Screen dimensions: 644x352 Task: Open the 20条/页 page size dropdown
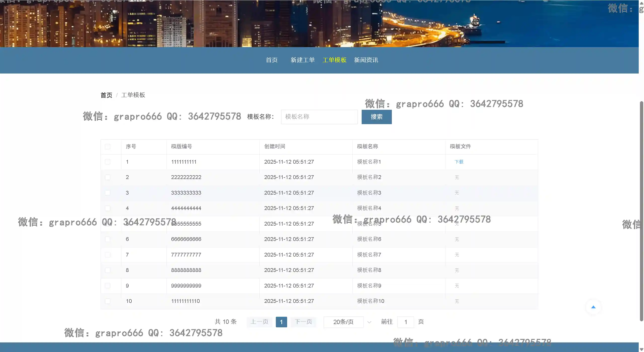tap(344, 322)
